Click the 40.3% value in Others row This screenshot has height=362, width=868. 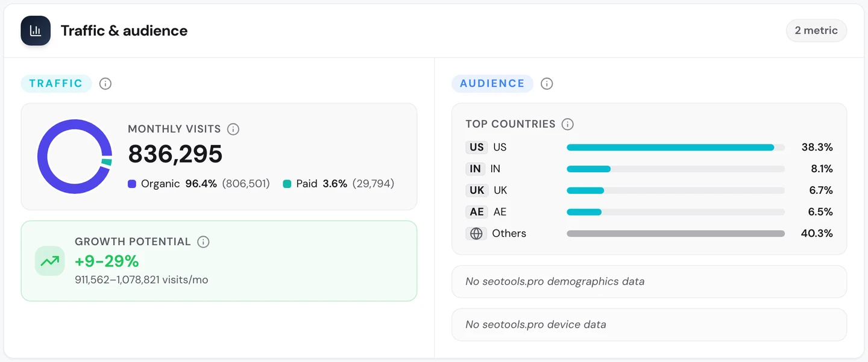pos(817,233)
